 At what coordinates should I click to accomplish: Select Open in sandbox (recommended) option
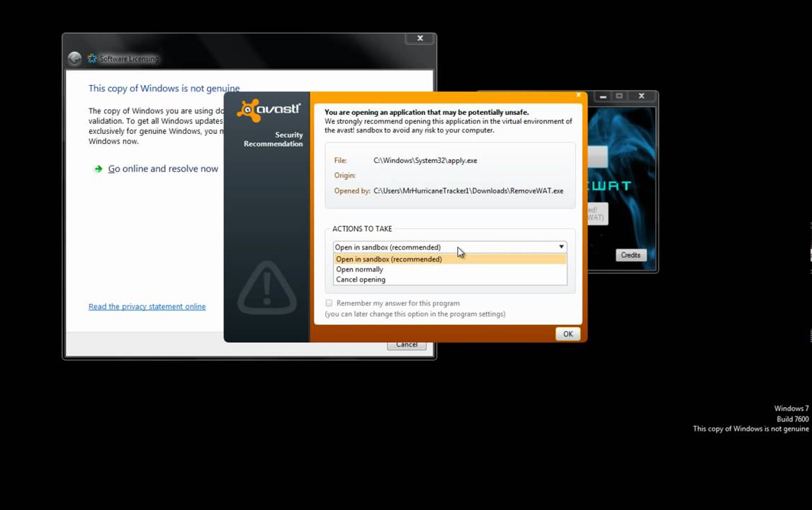(x=449, y=259)
